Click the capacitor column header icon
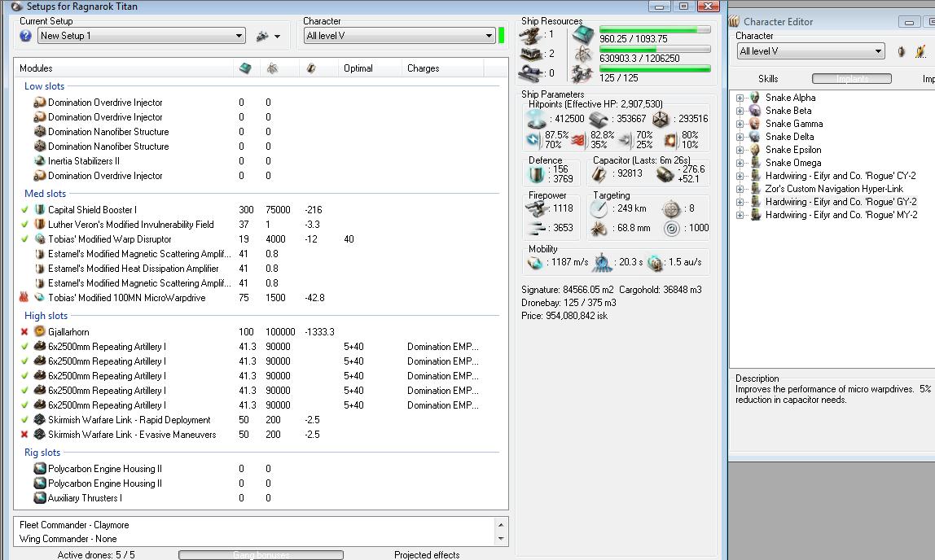 point(310,68)
